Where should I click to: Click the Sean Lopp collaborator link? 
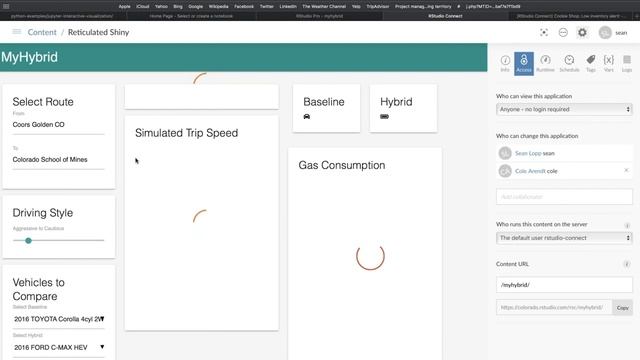point(528,153)
